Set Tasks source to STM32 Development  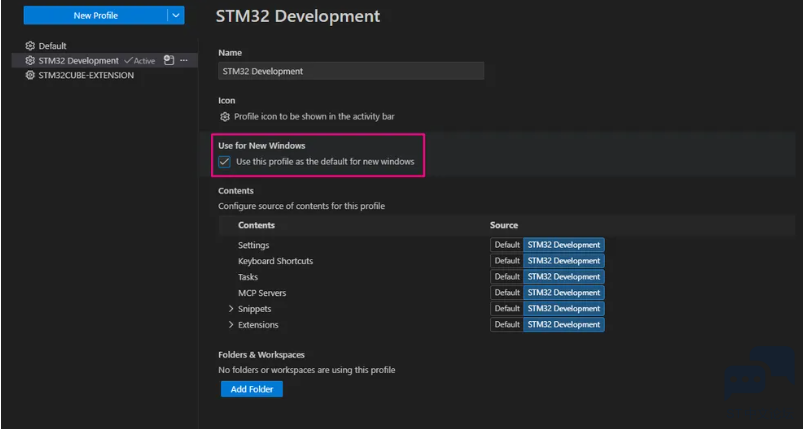pos(564,276)
